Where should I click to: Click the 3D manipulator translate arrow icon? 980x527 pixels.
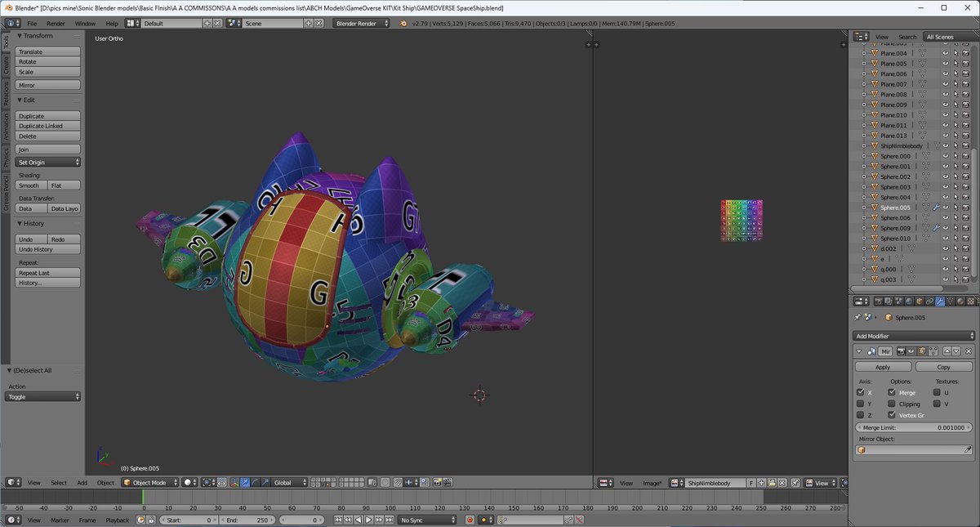[x=245, y=482]
